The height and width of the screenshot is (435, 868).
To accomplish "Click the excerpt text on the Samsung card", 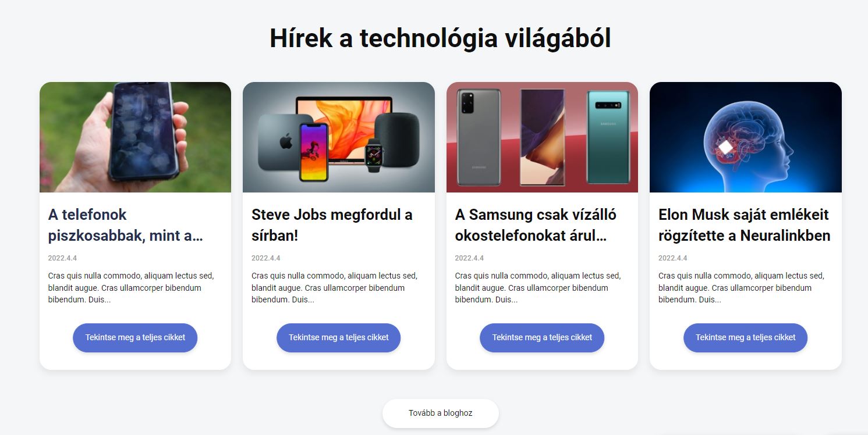I will [x=537, y=288].
